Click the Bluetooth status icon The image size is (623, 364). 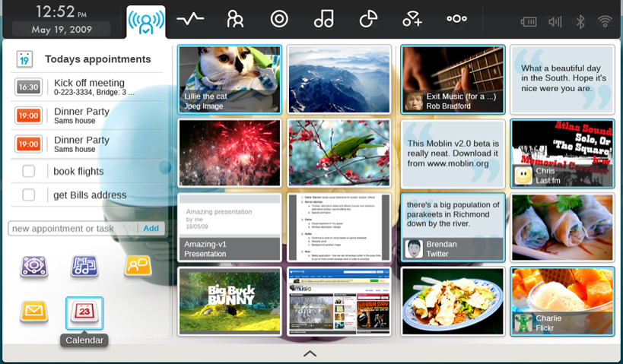coord(580,21)
